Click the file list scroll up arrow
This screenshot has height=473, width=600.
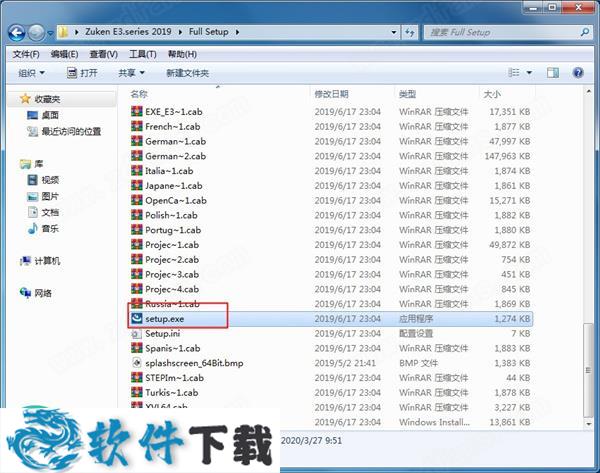(589, 91)
